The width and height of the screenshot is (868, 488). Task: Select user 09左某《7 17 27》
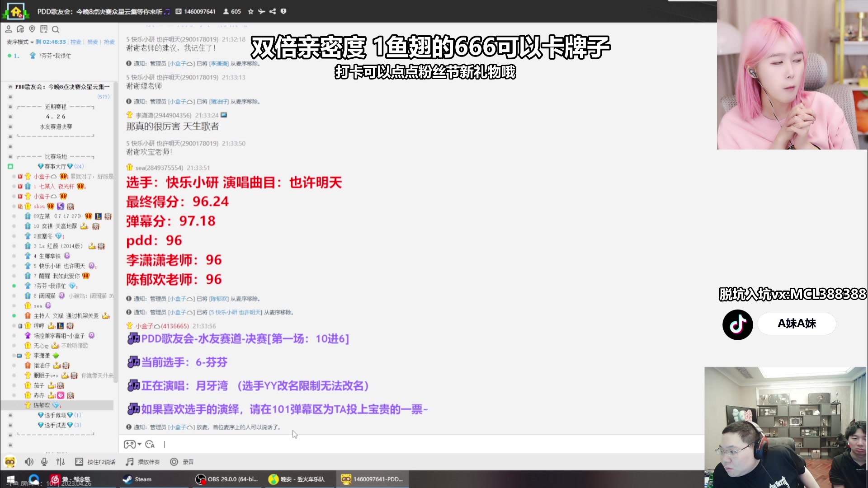click(57, 216)
